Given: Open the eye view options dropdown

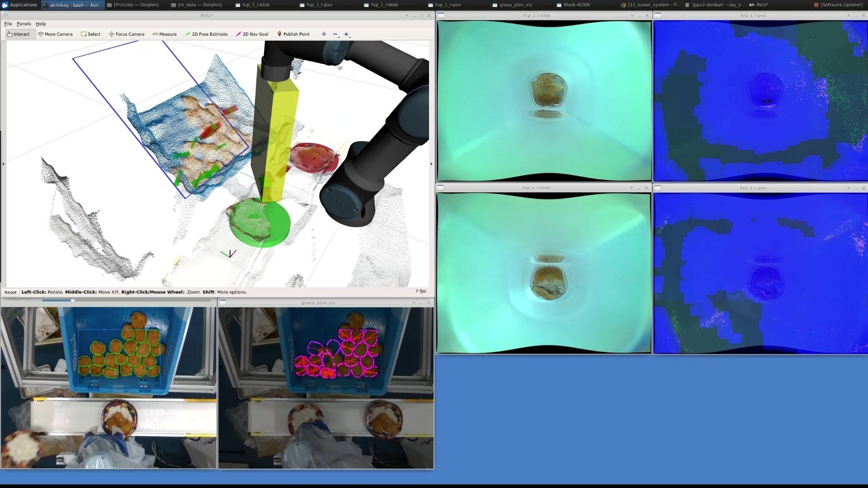Looking at the screenshot, I should tap(347, 34).
